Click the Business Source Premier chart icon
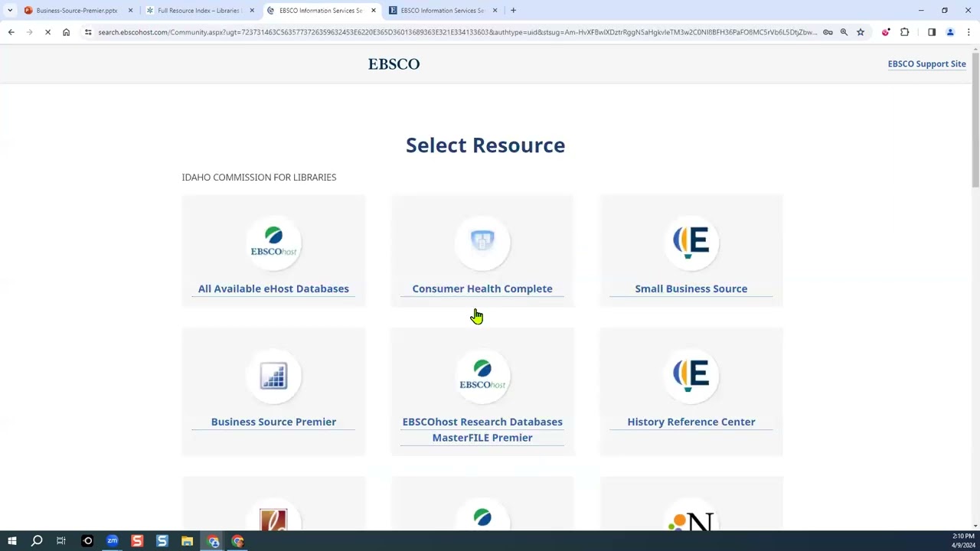 pos(273,376)
